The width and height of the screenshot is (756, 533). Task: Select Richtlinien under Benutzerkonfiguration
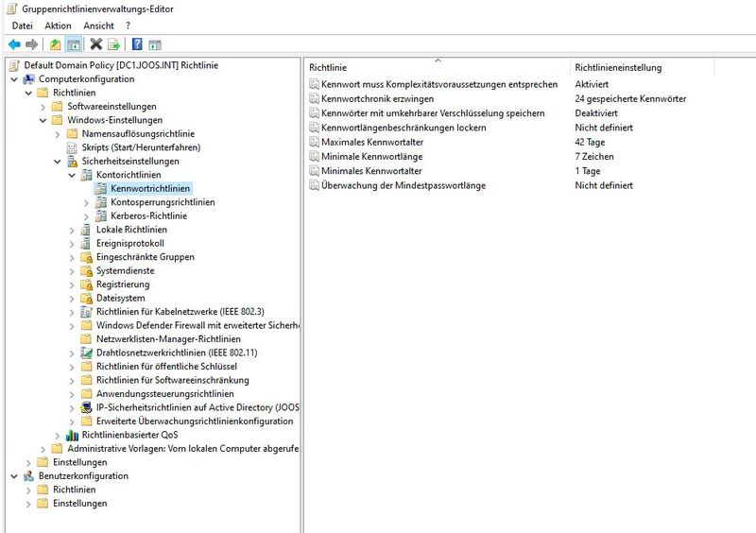pos(75,490)
